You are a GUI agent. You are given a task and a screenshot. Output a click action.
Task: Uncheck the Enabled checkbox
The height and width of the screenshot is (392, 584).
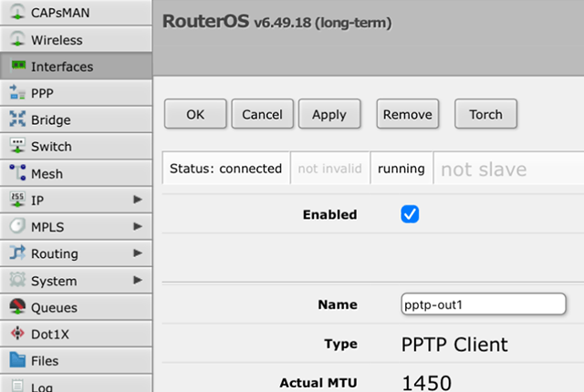point(410,214)
